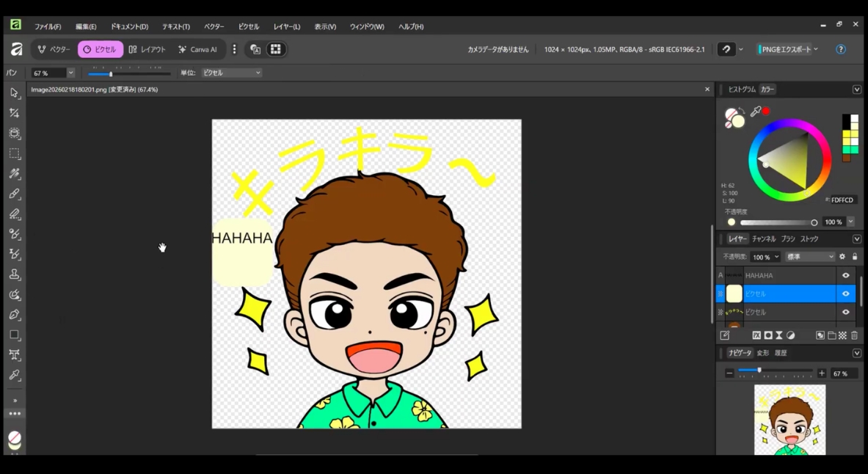The width and height of the screenshot is (868, 474).
Task: Click the PNGをエクスポート button
Action: (786, 49)
